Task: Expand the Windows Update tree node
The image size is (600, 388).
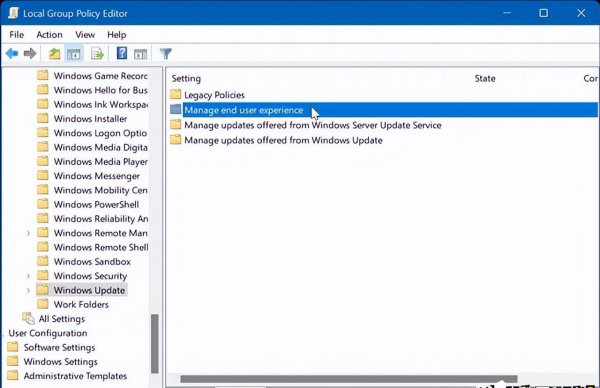Action: (x=28, y=290)
